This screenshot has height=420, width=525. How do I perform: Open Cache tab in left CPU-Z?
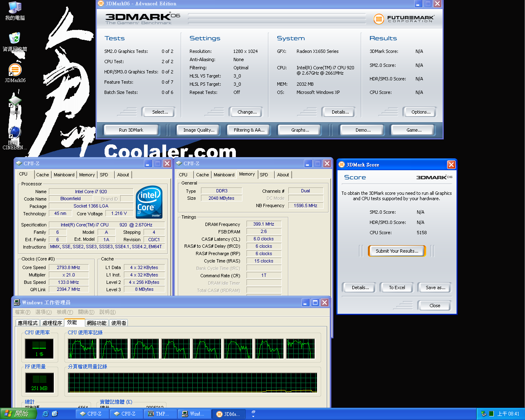(42, 175)
